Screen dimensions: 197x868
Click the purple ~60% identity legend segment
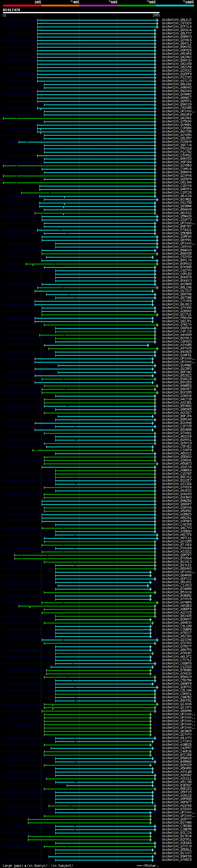(x=98, y=6)
